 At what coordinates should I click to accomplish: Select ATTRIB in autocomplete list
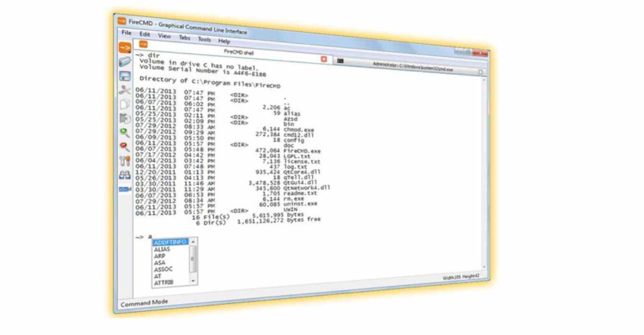tap(164, 283)
